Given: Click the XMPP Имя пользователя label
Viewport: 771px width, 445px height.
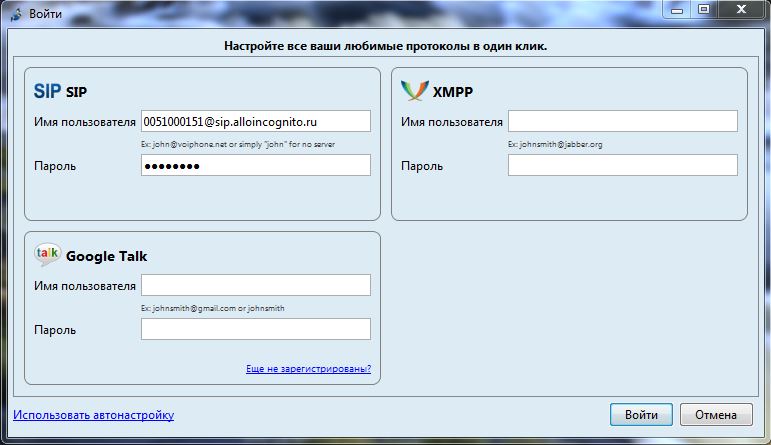Looking at the screenshot, I should 451,122.
